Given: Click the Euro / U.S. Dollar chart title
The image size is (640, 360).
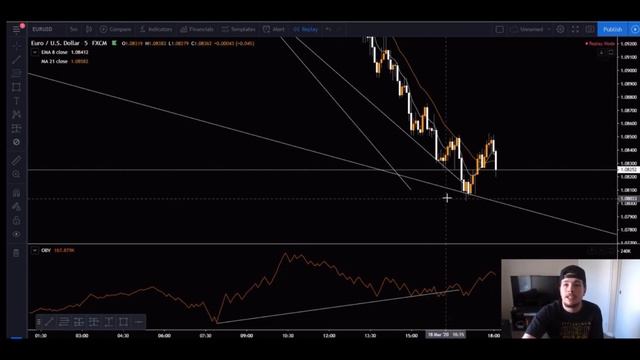Looking at the screenshot, I should (x=56, y=43).
